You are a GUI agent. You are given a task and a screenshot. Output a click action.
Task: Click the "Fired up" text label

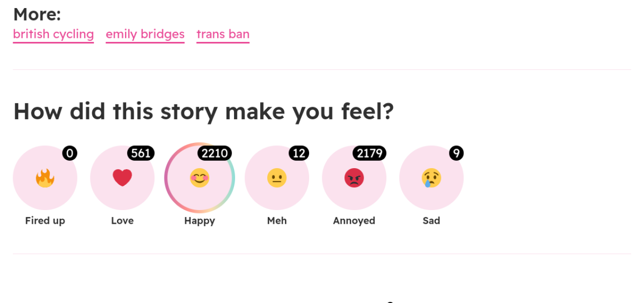coord(45,221)
